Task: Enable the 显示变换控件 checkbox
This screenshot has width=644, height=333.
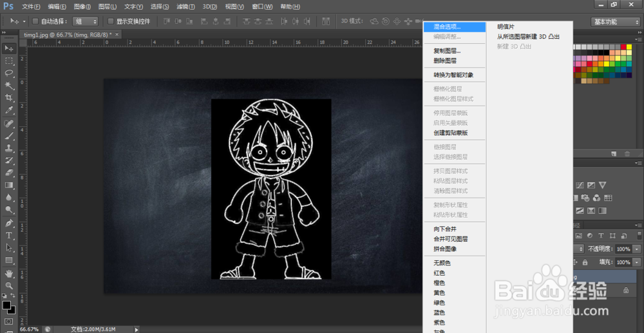Action: (111, 21)
